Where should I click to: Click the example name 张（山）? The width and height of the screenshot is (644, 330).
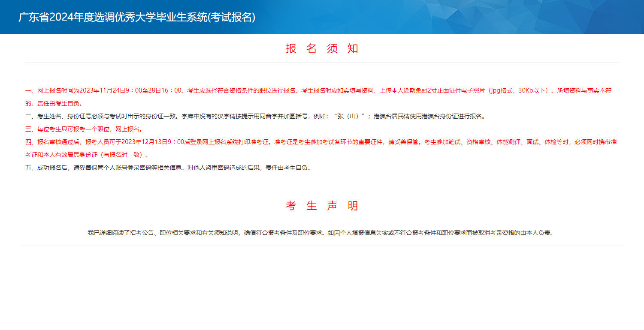point(352,116)
